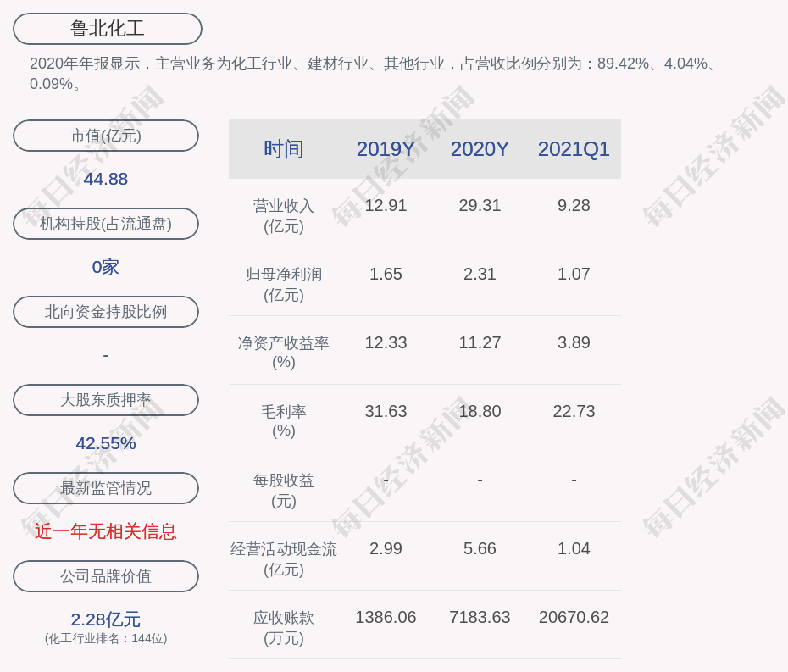788x672 pixels.
Task: Click the 毛利率(%) row label
Action: pos(284,420)
